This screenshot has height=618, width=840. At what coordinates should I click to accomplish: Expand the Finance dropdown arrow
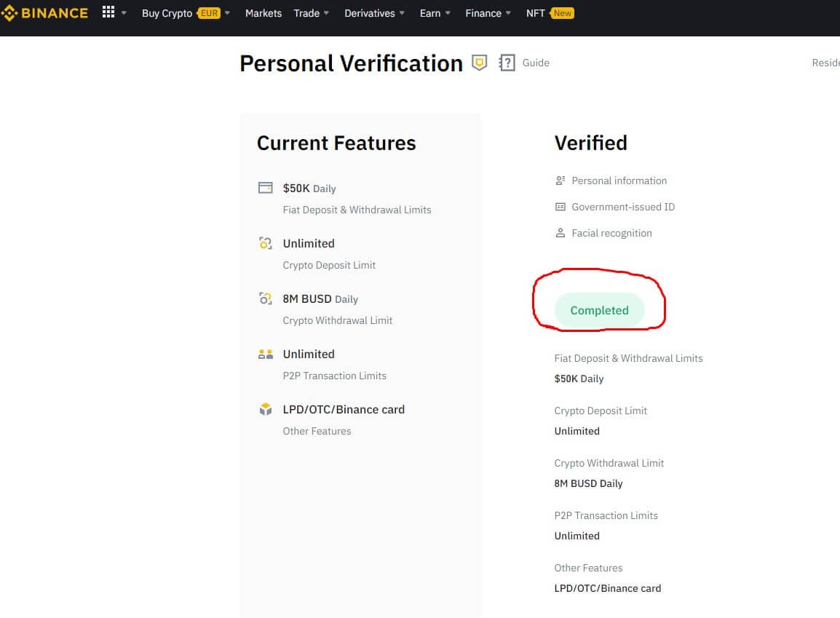508,13
